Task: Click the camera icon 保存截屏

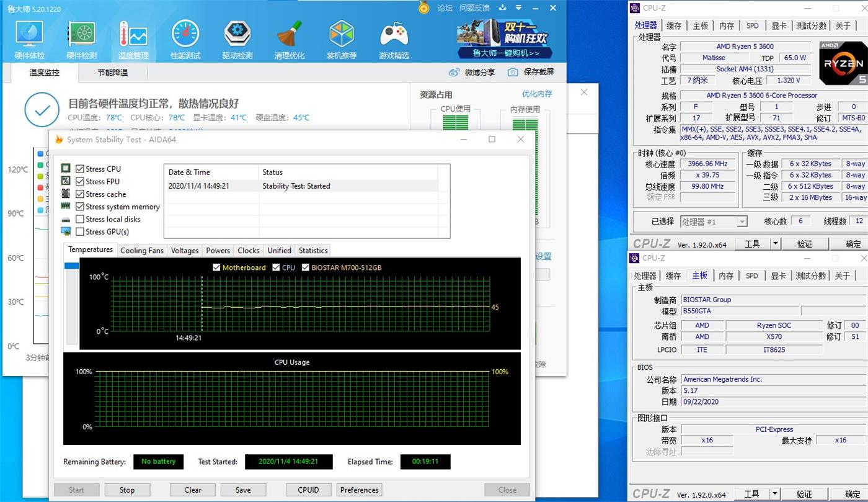Action: [513, 72]
